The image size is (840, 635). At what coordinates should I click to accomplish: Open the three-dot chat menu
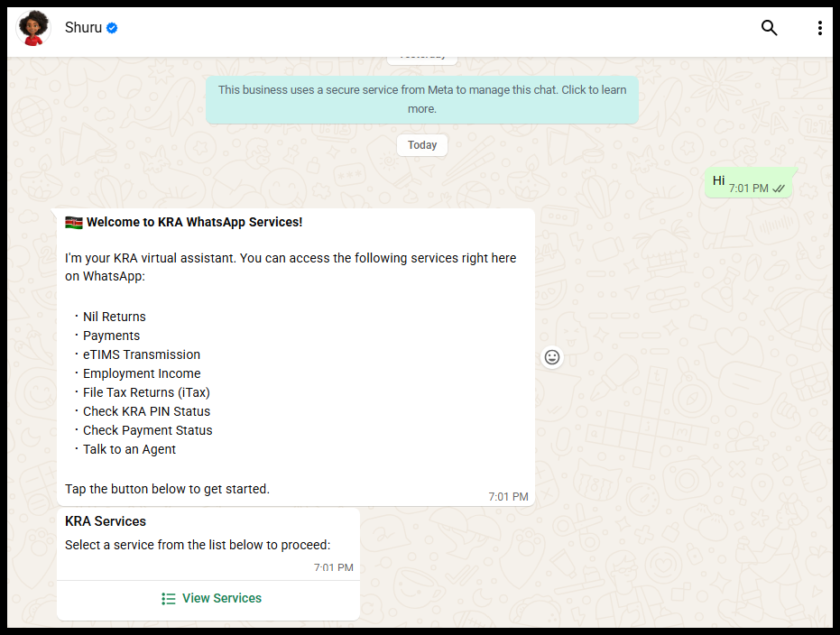pos(819,28)
